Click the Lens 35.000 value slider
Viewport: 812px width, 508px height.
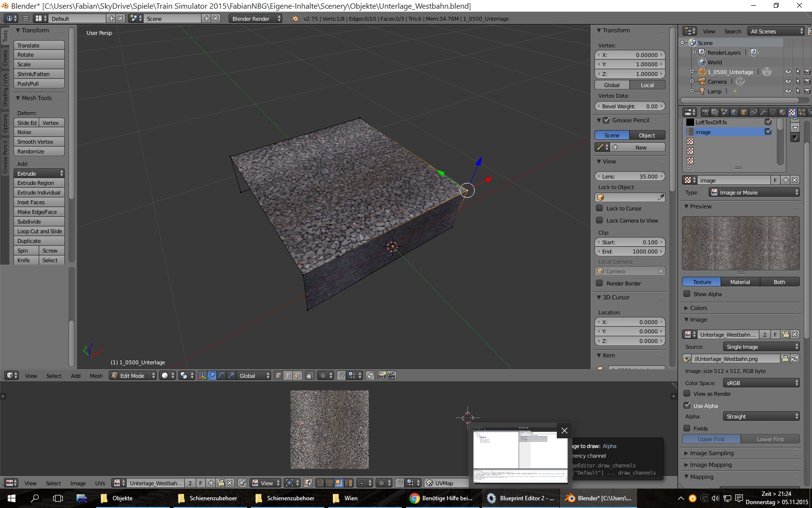click(630, 177)
